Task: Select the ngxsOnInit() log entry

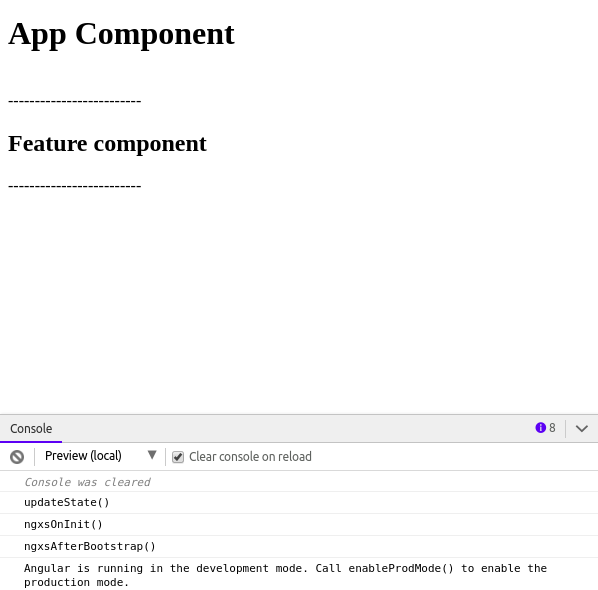Action: [299, 524]
